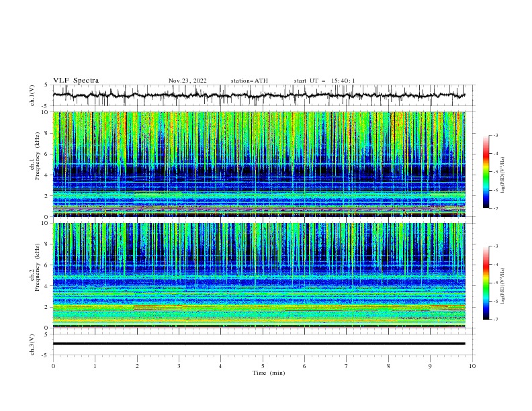The height and width of the screenshot is (411, 532).
Task: Click the time axis tick label '0'
Action: pos(53,366)
